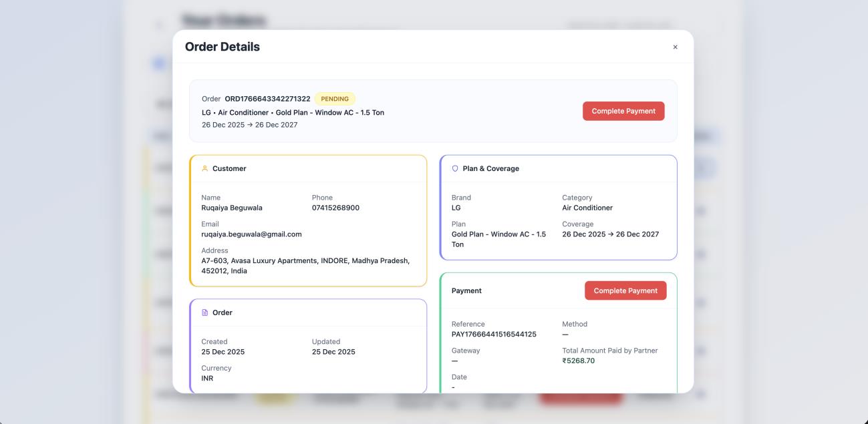868x424 pixels.
Task: Click Complete Payment in order summary header
Action: pyautogui.click(x=623, y=111)
